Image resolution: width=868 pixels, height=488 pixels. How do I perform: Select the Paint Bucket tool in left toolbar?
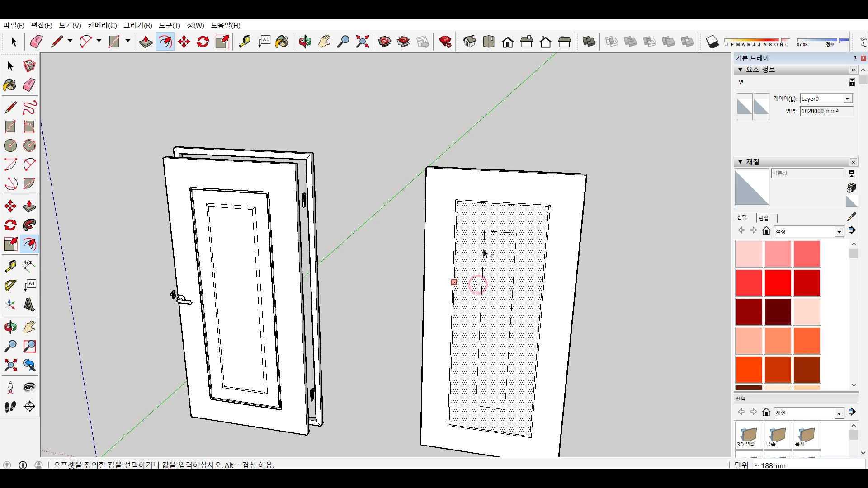[10, 85]
